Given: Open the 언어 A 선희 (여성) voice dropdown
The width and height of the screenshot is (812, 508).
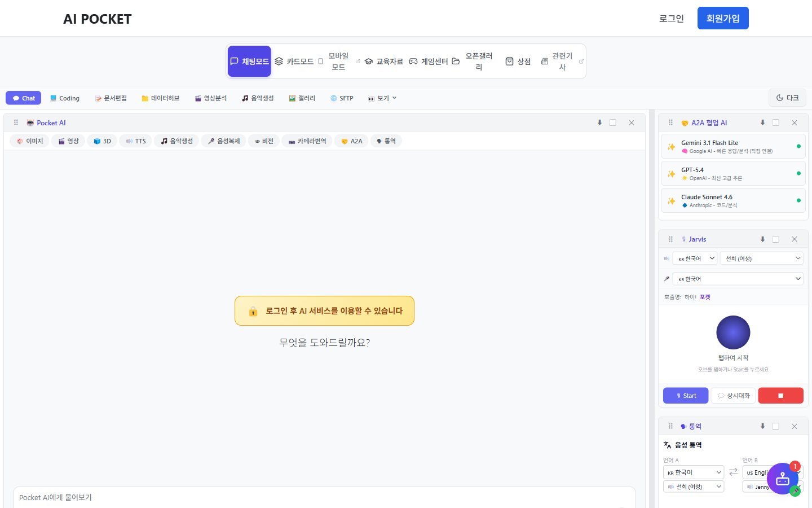Looking at the screenshot, I should [x=694, y=487].
